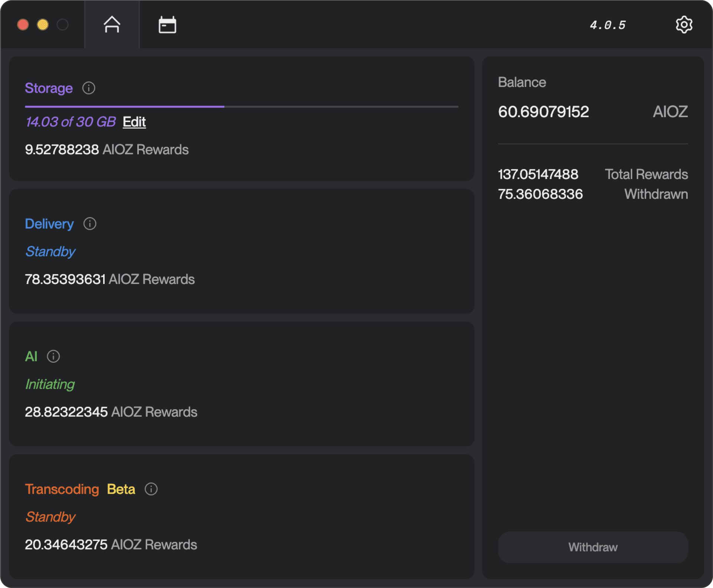Open the app settings gear
The width and height of the screenshot is (713, 588).
(x=684, y=25)
